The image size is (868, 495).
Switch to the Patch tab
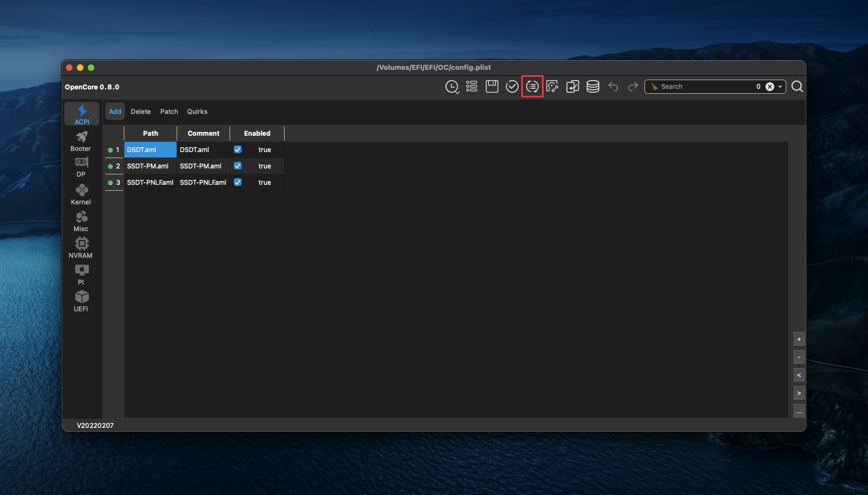(169, 112)
